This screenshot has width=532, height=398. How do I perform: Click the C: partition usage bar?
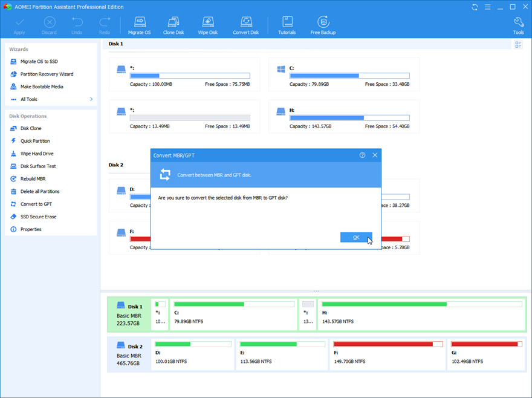point(349,76)
